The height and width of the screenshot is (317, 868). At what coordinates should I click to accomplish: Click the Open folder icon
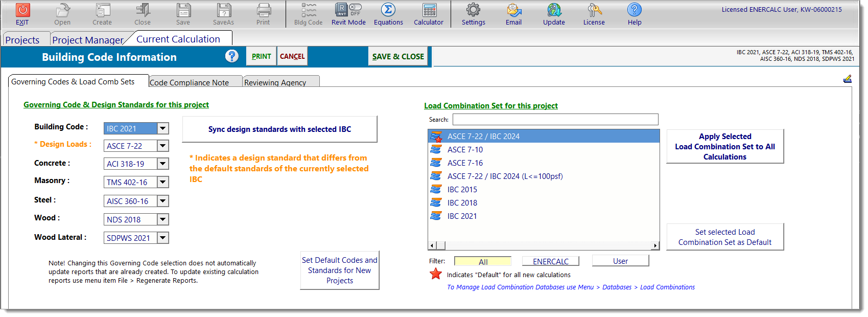(62, 10)
